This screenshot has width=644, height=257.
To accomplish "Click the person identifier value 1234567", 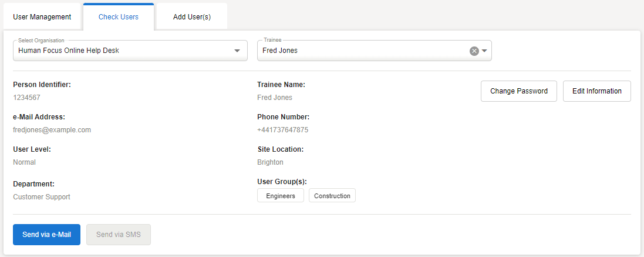I will pyautogui.click(x=26, y=98).
